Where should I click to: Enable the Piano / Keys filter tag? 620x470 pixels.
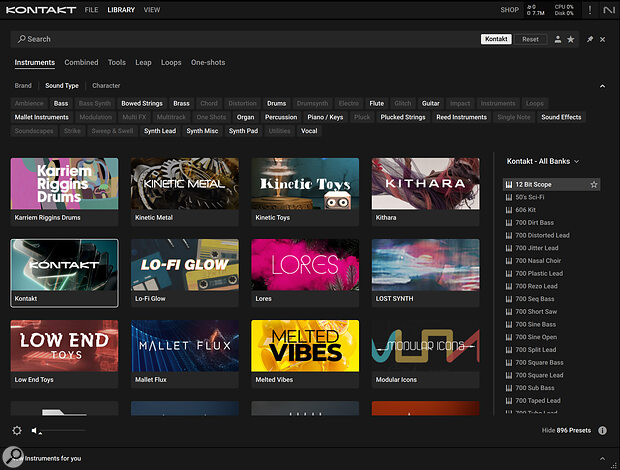tap(325, 117)
